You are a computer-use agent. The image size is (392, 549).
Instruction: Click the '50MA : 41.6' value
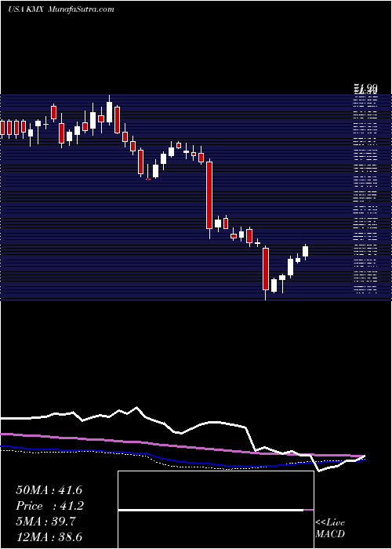tap(49, 490)
